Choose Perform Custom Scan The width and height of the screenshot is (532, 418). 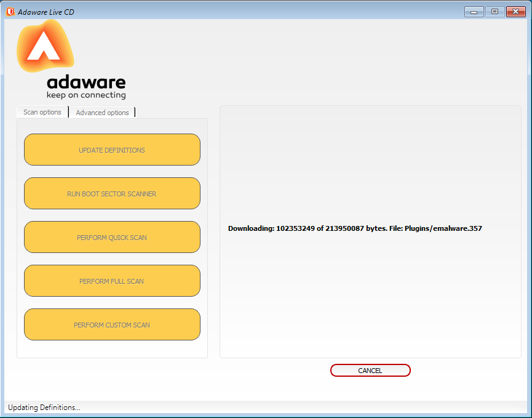point(112,325)
